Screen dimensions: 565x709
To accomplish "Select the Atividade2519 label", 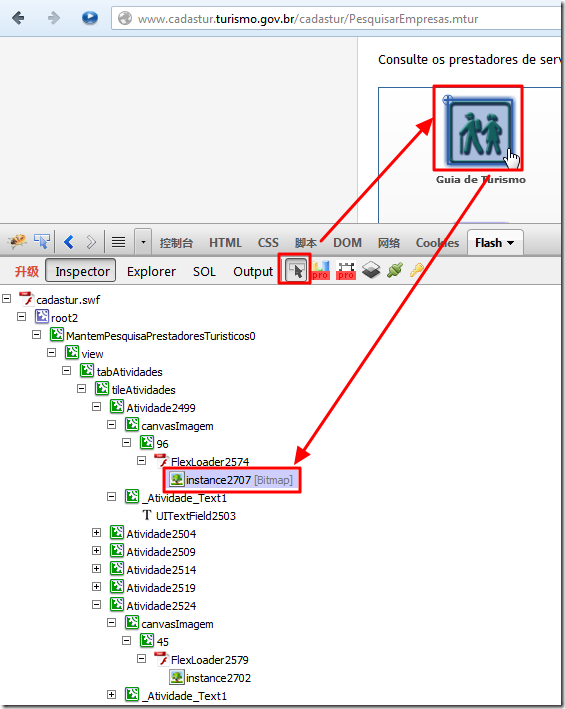I will coord(161,588).
